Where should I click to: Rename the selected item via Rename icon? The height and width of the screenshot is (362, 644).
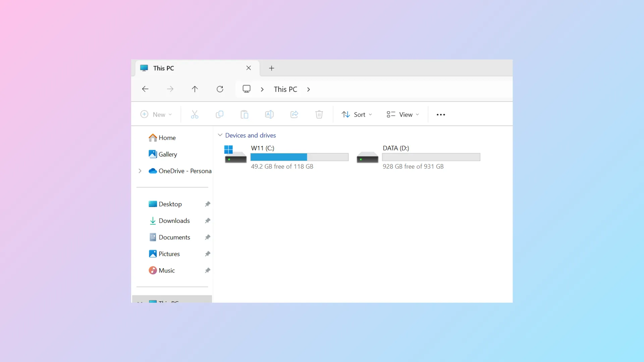tap(269, 114)
